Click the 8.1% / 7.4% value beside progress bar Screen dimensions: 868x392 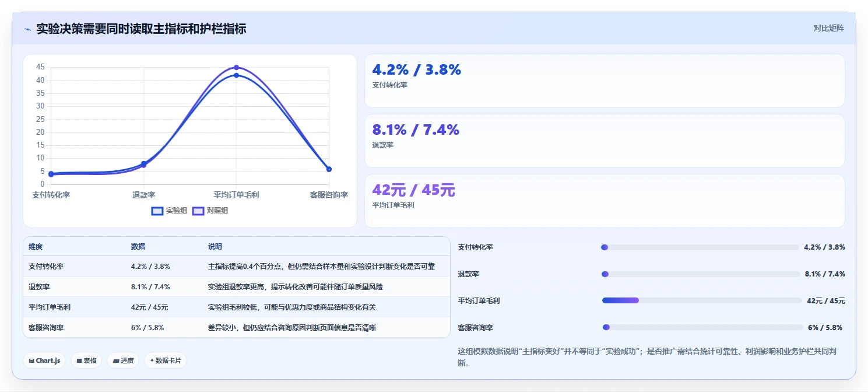824,274
